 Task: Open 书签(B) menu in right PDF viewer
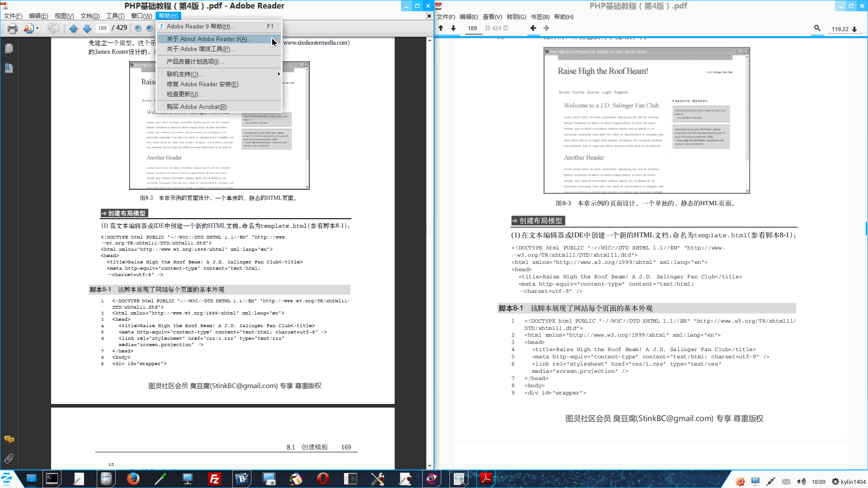540,17
